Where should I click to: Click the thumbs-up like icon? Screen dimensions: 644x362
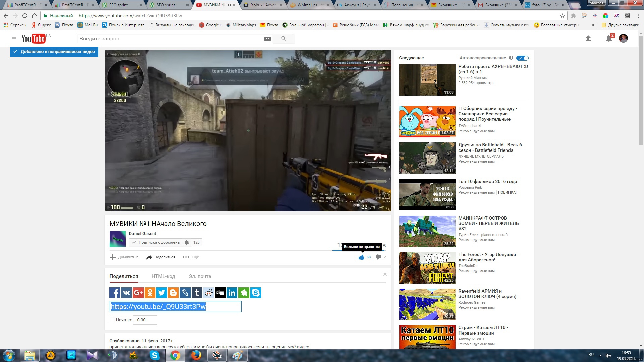pos(361,257)
